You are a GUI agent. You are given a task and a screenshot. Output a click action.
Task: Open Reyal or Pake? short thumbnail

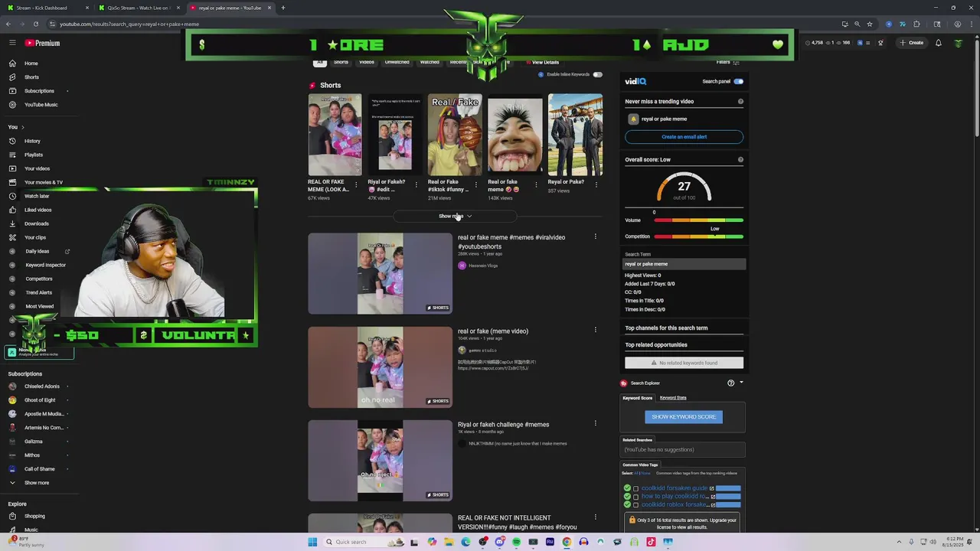[575, 135]
